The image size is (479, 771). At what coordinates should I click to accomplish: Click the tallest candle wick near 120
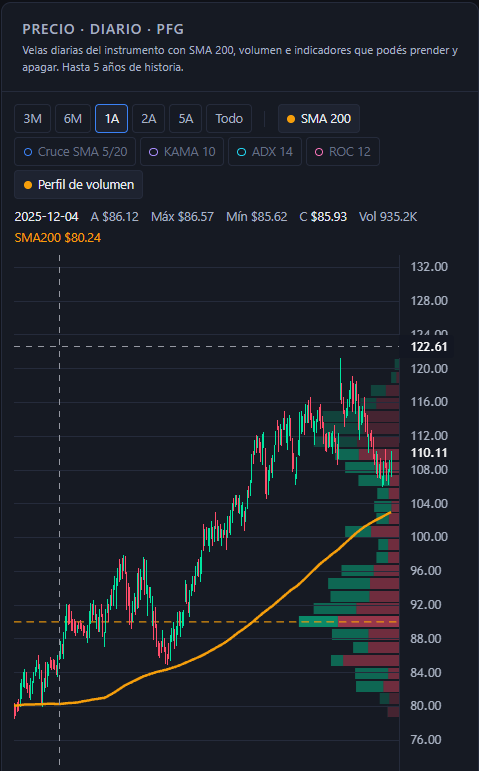pos(340,379)
